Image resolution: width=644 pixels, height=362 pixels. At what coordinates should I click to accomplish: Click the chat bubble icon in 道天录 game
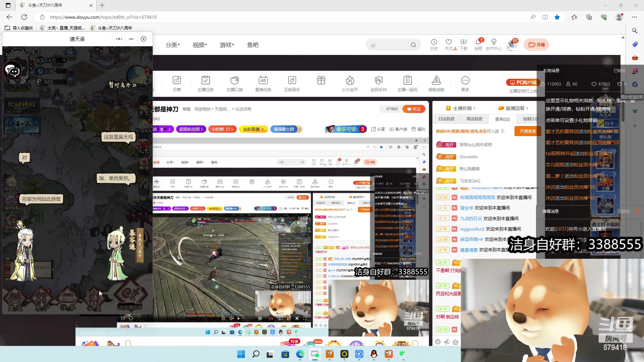tap(12, 71)
